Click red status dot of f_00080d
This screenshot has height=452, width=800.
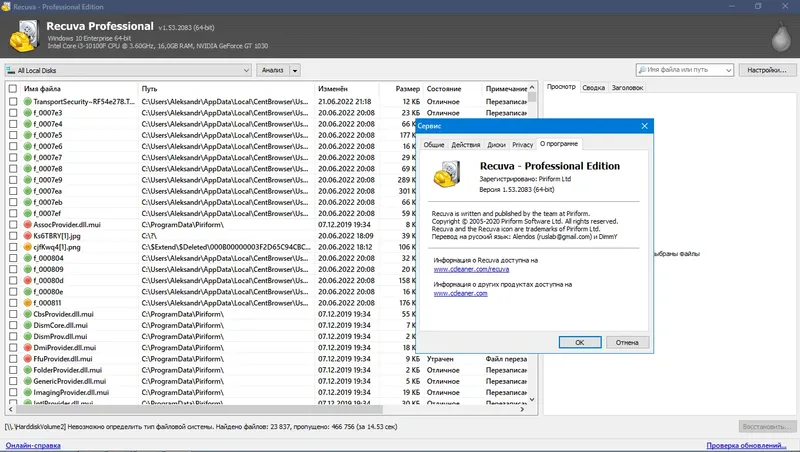(28, 281)
